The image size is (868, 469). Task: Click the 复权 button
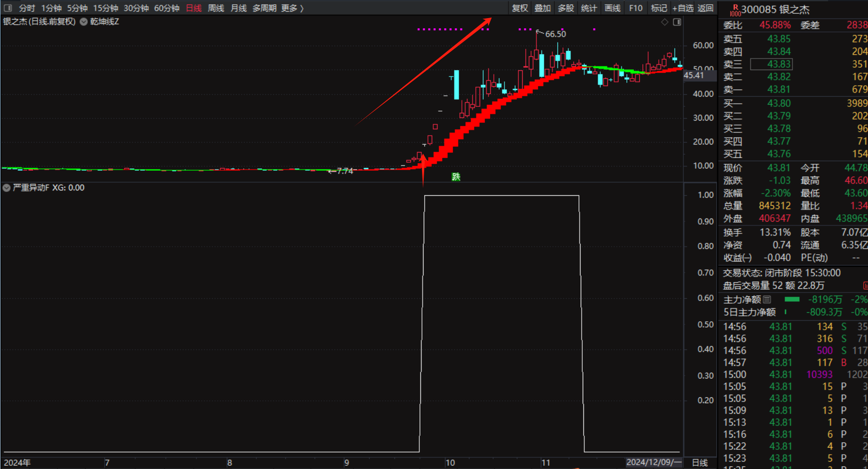click(x=519, y=8)
